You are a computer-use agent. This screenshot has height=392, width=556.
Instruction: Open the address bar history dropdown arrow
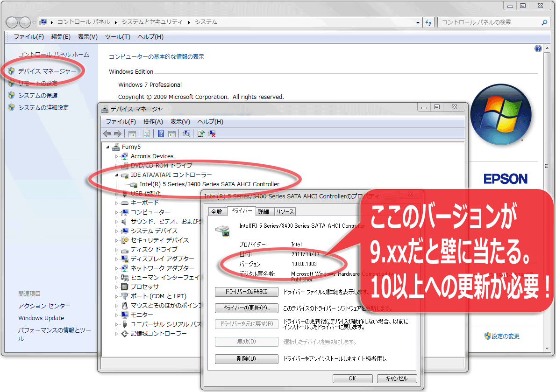pos(418,22)
